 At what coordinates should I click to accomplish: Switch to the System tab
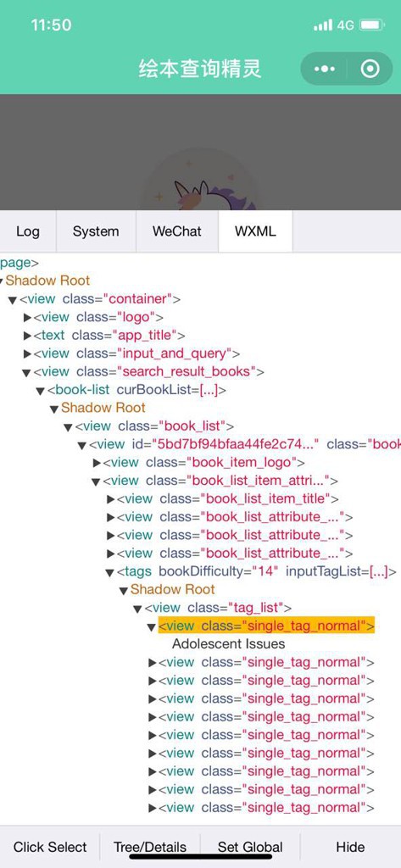pos(96,231)
